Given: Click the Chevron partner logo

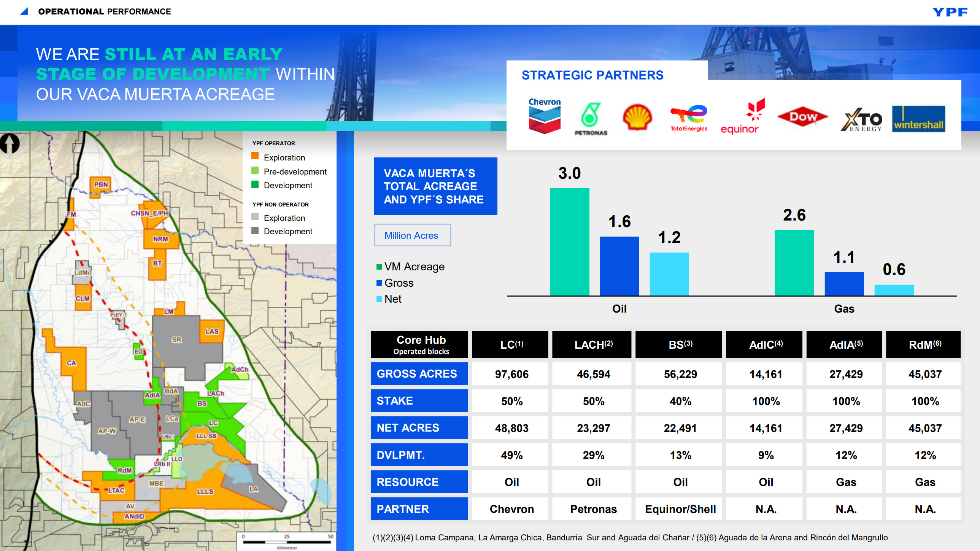Looking at the screenshot, I should pos(545,116).
